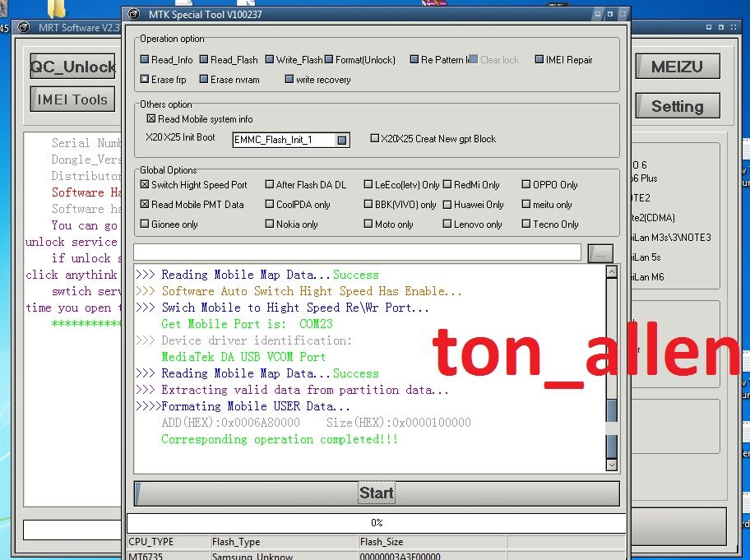
Task: Click the log scrollbar down arrow
Action: tap(611, 465)
